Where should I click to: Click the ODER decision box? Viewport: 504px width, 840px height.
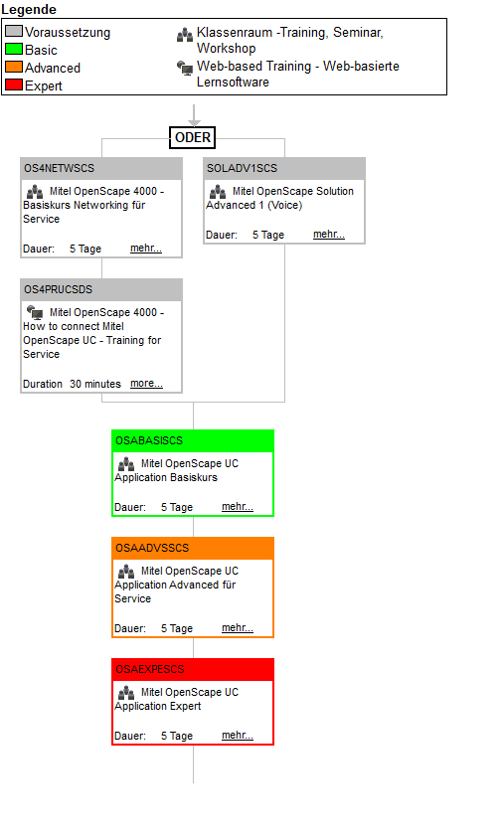click(193, 137)
